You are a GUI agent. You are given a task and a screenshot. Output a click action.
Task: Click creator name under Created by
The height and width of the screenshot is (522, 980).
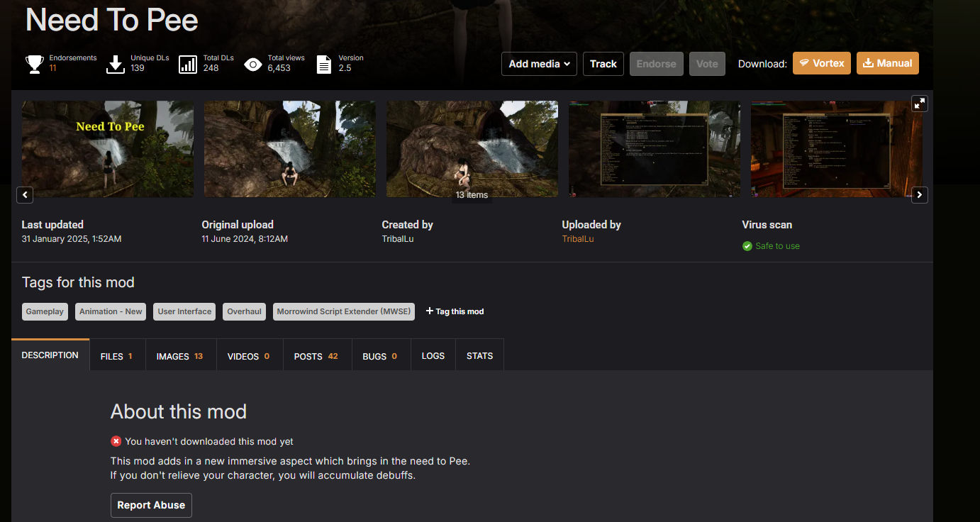(x=398, y=239)
